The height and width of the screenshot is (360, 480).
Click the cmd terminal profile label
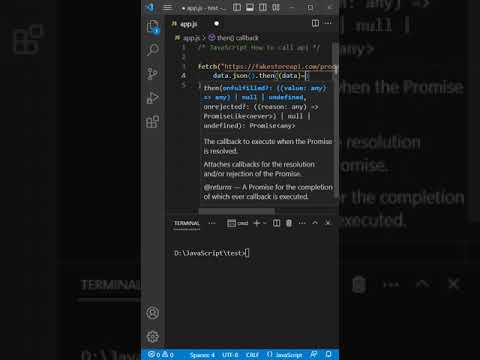(x=238, y=223)
